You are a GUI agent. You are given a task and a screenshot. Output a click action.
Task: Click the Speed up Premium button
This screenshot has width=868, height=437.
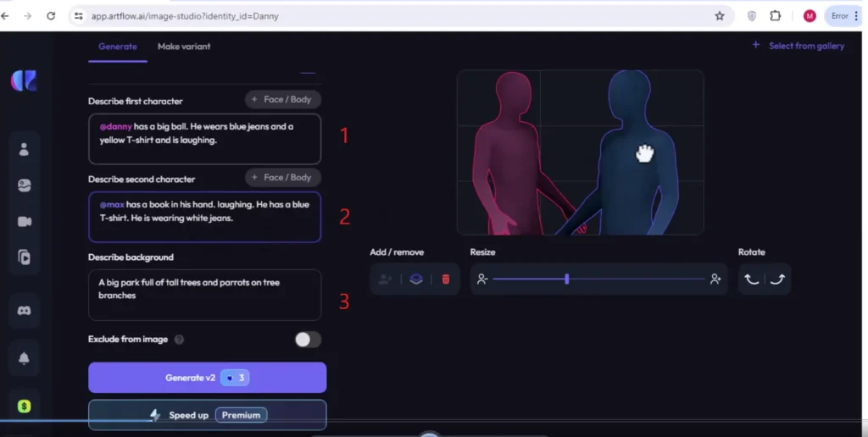point(207,415)
